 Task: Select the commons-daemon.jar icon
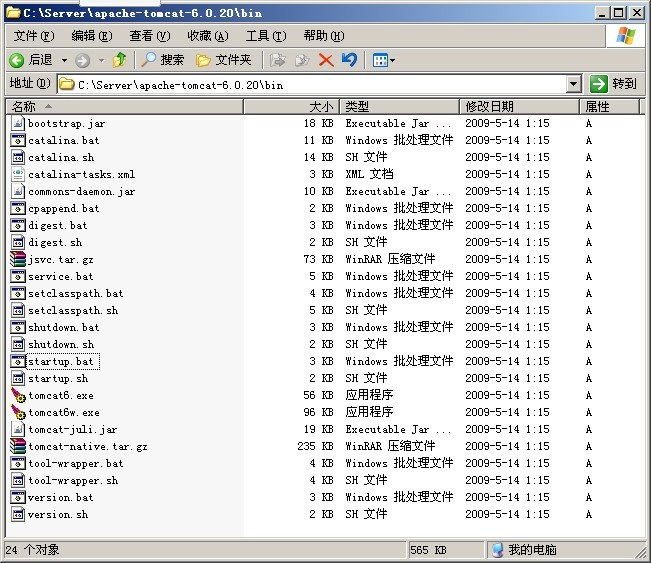tap(17, 191)
